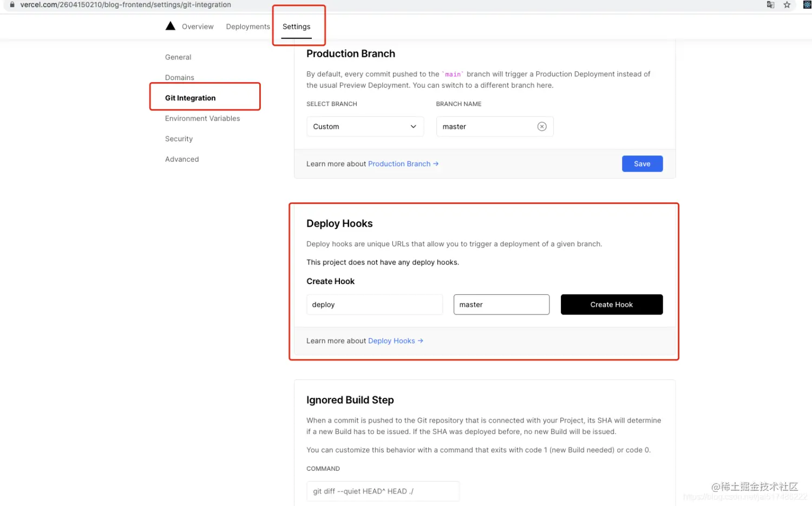Click the site lock icon in address bar
Screen dimensions: 812x506
pyautogui.click(x=12, y=5)
